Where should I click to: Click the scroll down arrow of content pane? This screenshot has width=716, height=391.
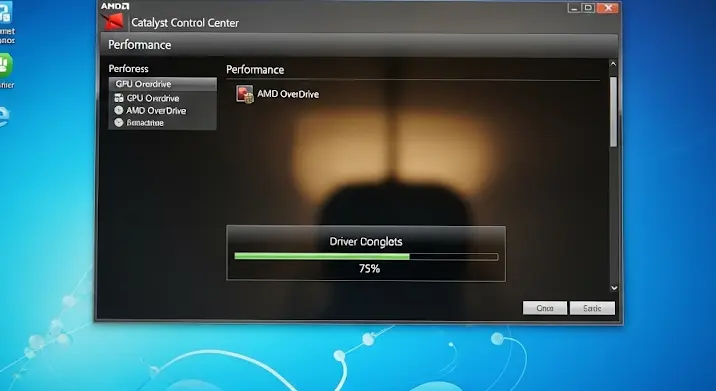614,288
